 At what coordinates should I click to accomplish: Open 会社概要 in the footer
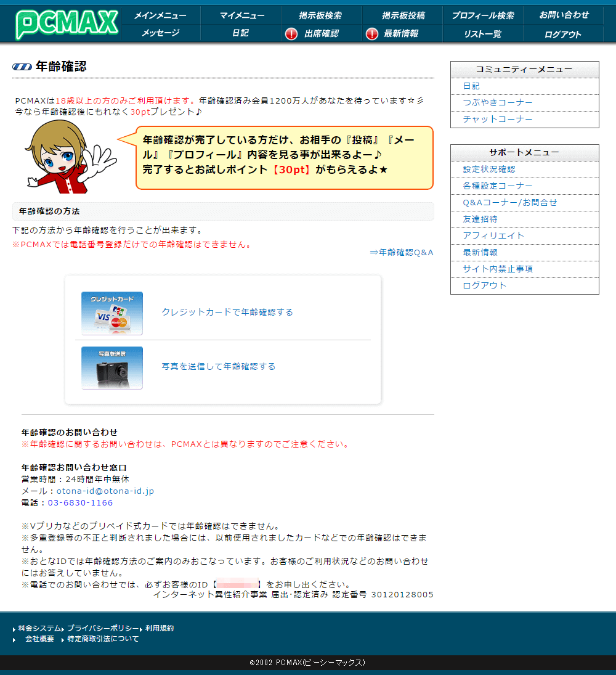pyautogui.click(x=39, y=639)
